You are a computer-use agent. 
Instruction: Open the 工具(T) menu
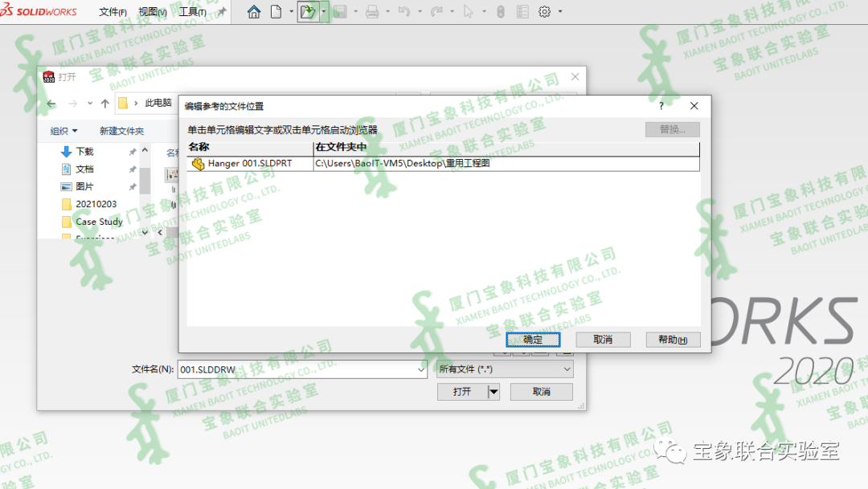193,11
